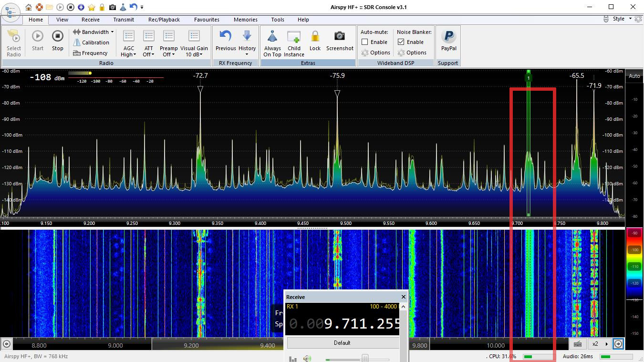
Task: Select the -75.9 peak marker
Action: (x=337, y=94)
